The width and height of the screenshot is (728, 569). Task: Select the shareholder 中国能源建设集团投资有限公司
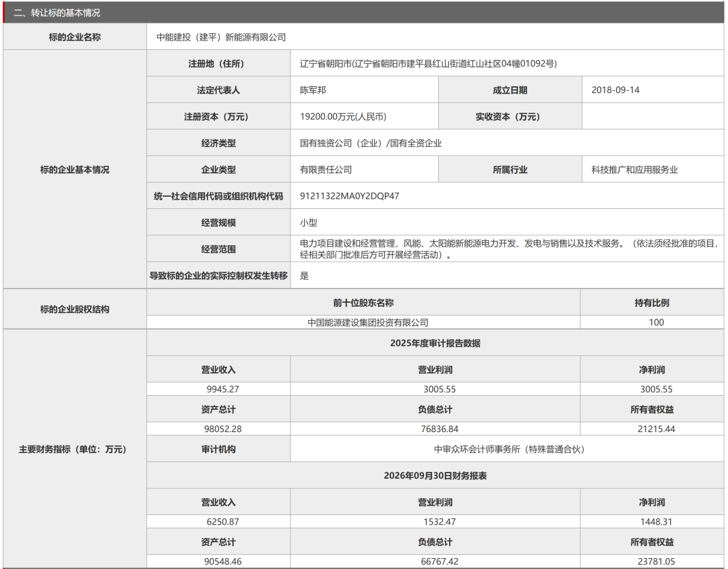(x=368, y=322)
